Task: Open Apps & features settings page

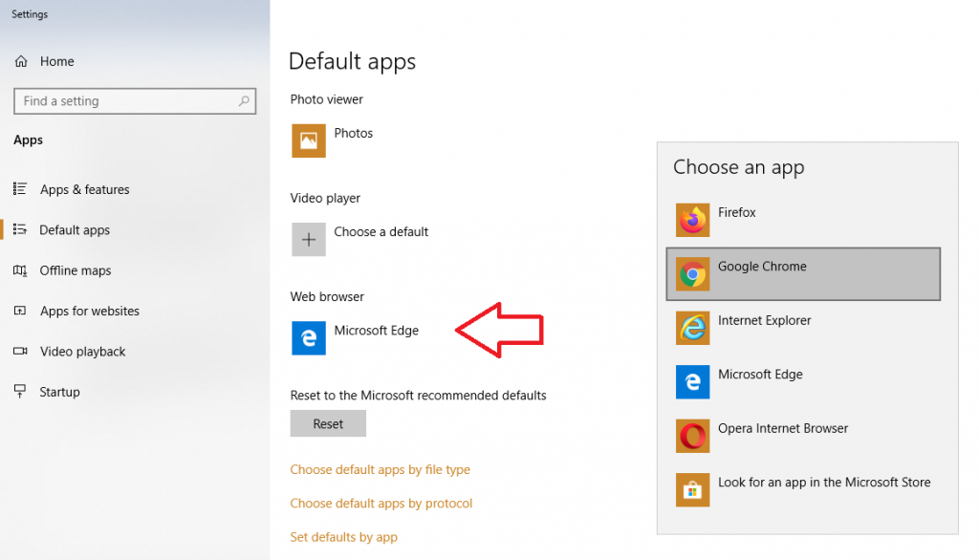Action: click(x=84, y=189)
